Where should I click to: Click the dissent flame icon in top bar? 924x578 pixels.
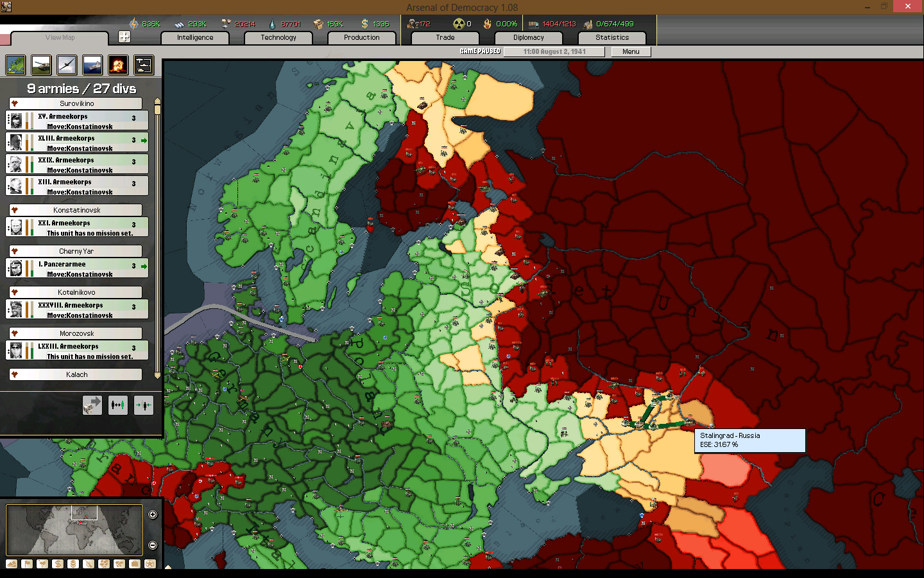coord(488,24)
